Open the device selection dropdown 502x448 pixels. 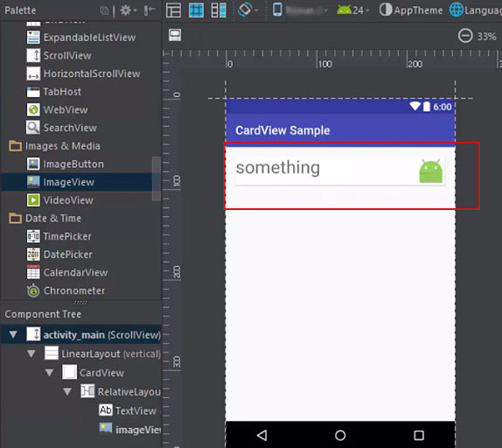coord(300,10)
